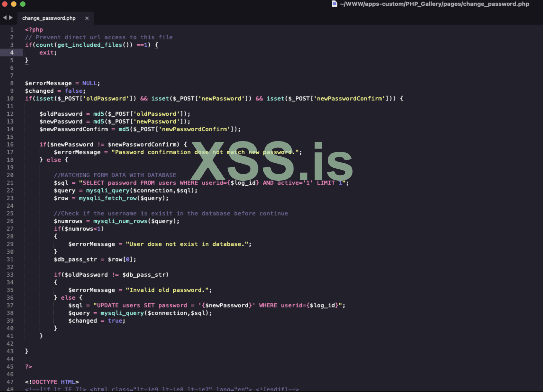The height and width of the screenshot is (392, 543).
Task: Click the yellow minimize window button
Action: [x=14, y=4]
